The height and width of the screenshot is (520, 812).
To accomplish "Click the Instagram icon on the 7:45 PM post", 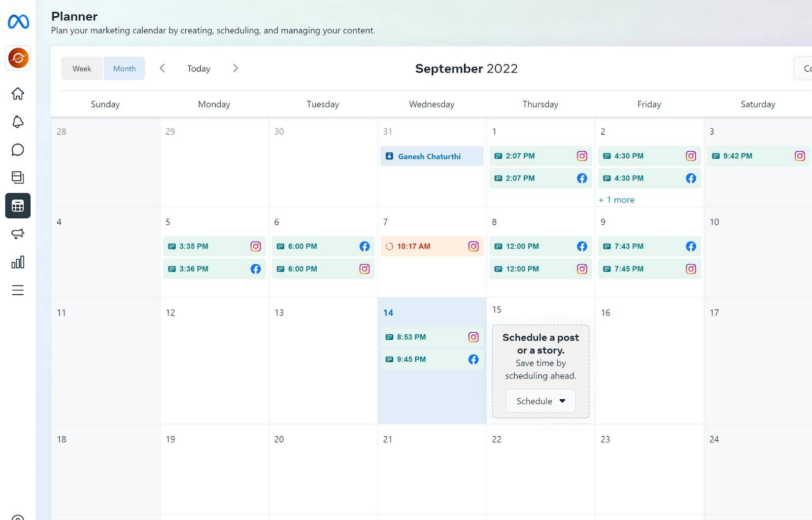I will (x=691, y=269).
